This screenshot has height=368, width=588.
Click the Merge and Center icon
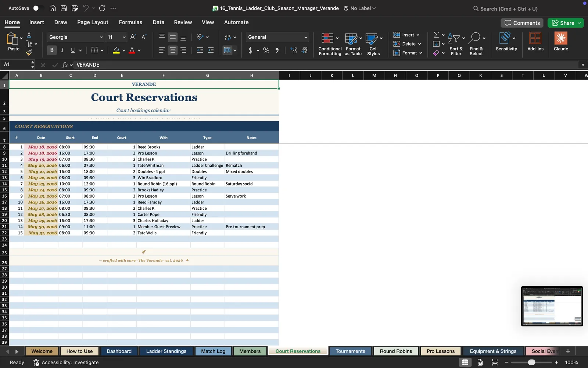(x=227, y=50)
